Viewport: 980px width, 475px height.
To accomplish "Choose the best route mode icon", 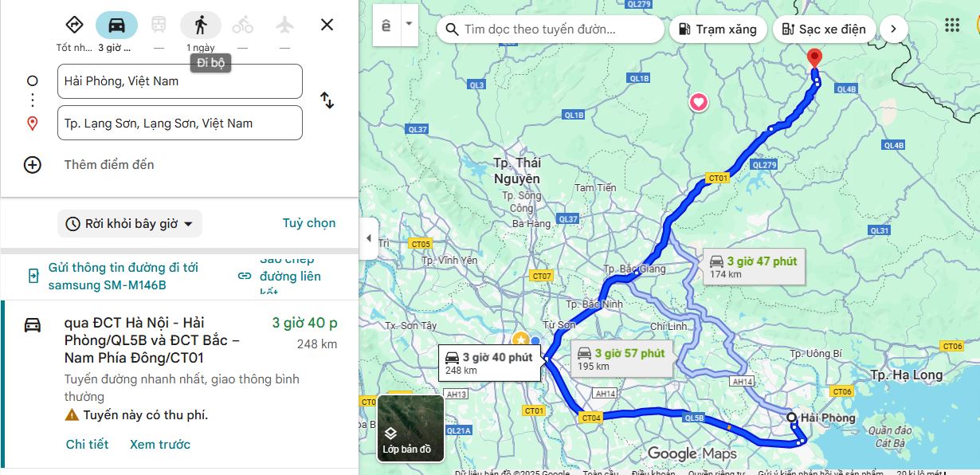I will tap(74, 26).
